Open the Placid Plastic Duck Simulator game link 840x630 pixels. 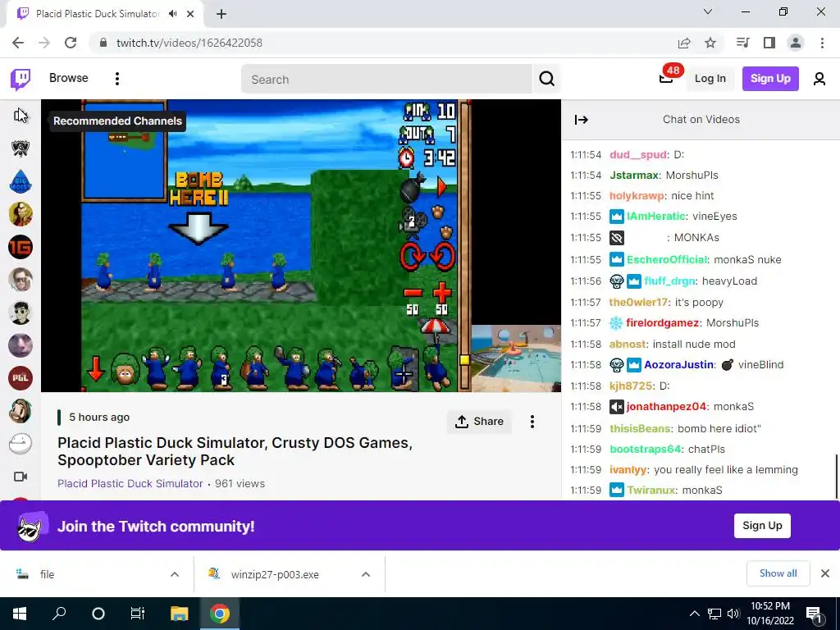[x=130, y=483]
